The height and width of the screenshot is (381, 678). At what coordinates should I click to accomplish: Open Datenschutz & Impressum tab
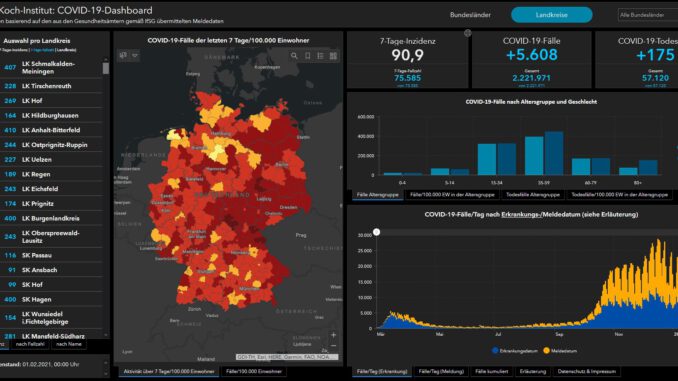click(x=586, y=371)
